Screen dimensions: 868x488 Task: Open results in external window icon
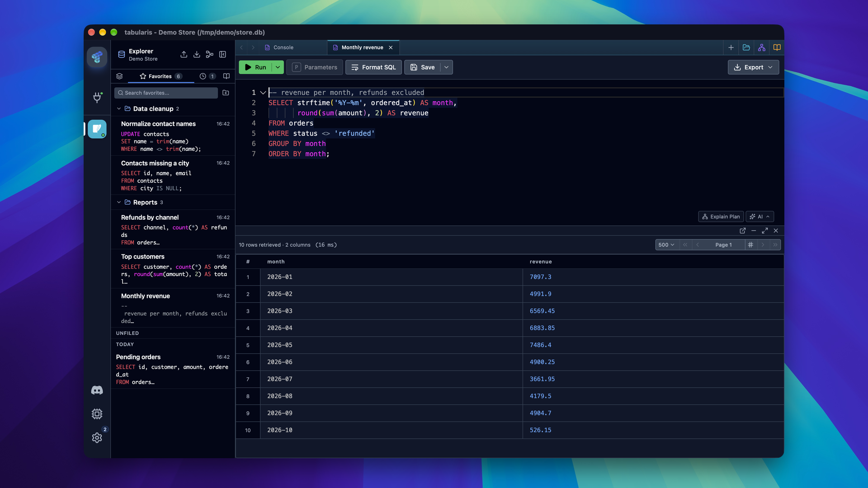[x=742, y=230]
